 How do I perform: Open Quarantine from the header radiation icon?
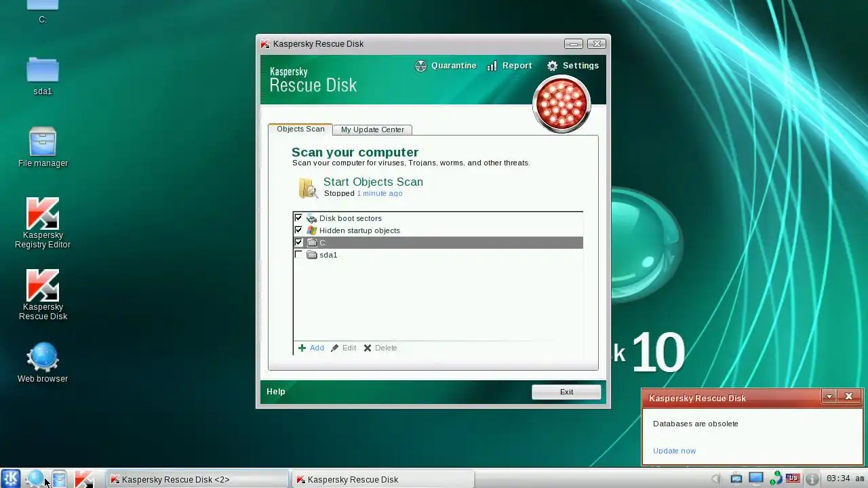(421, 66)
